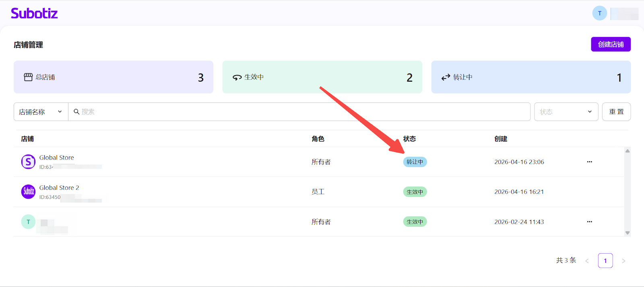Click the green T store avatar
The width and height of the screenshot is (644, 287).
click(x=28, y=222)
